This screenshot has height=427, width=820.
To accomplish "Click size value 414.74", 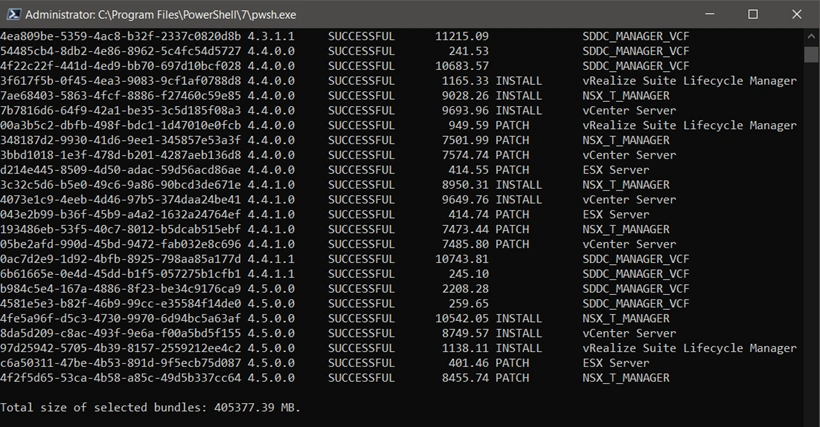I will (x=469, y=214).
